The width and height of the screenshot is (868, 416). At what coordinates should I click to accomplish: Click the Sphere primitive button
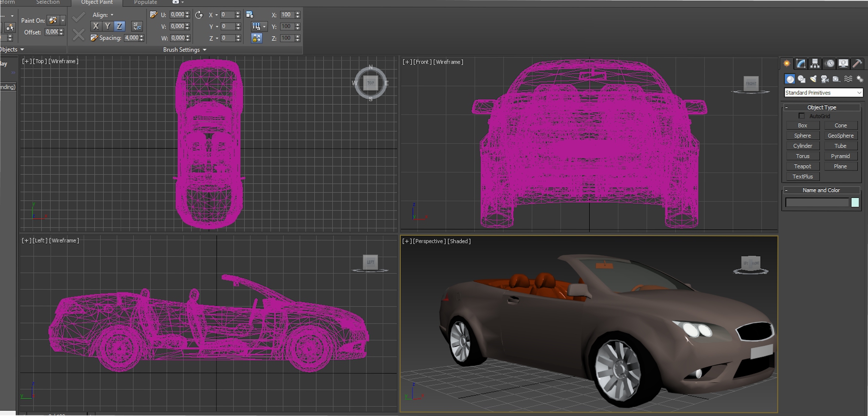803,135
